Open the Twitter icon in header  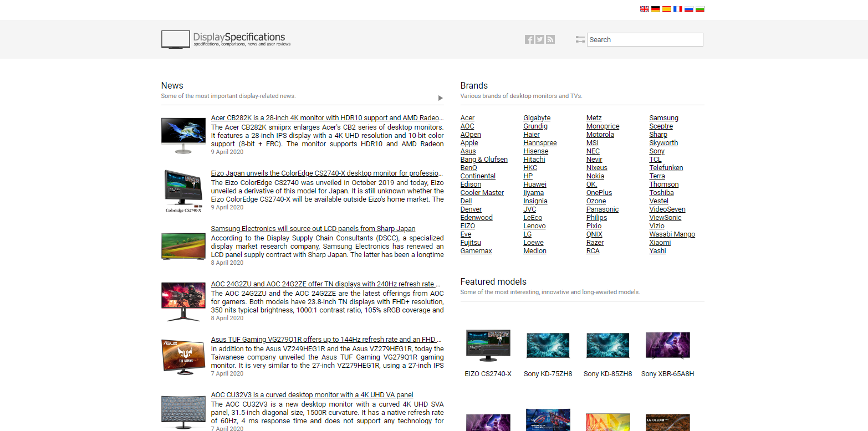540,39
